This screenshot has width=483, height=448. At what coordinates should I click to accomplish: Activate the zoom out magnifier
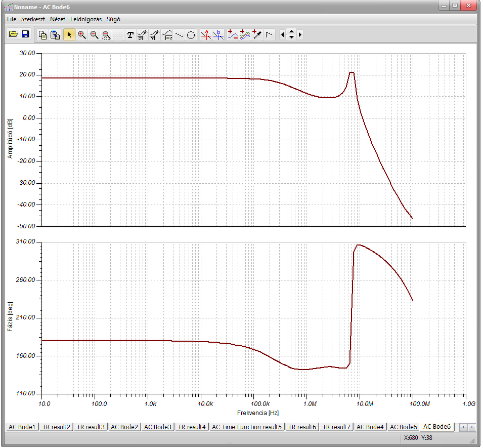(94, 35)
